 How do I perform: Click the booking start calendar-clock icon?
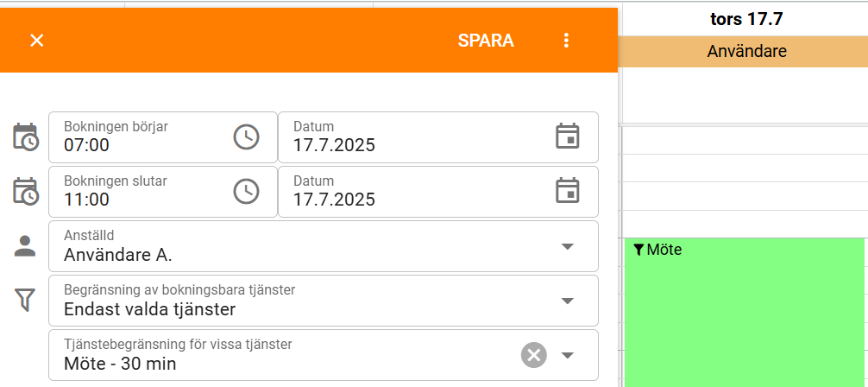pyautogui.click(x=26, y=137)
